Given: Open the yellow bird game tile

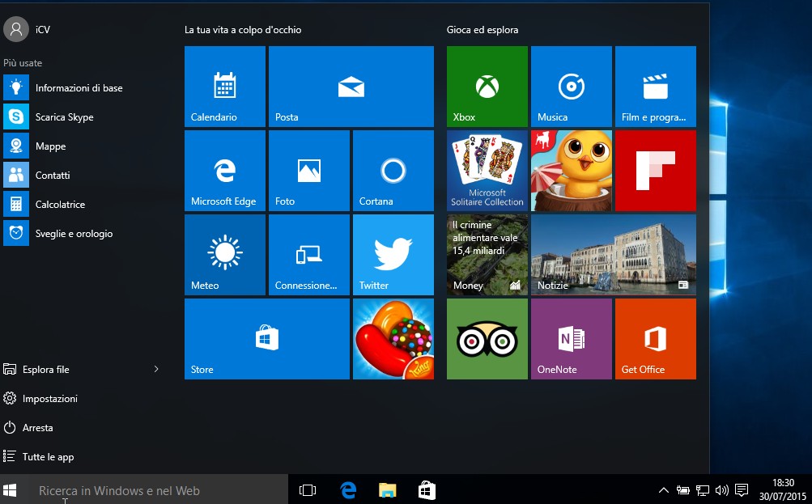Looking at the screenshot, I should click(572, 171).
